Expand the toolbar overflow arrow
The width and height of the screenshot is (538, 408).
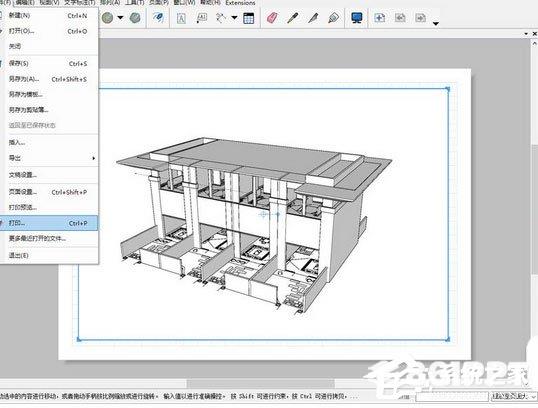point(436,23)
